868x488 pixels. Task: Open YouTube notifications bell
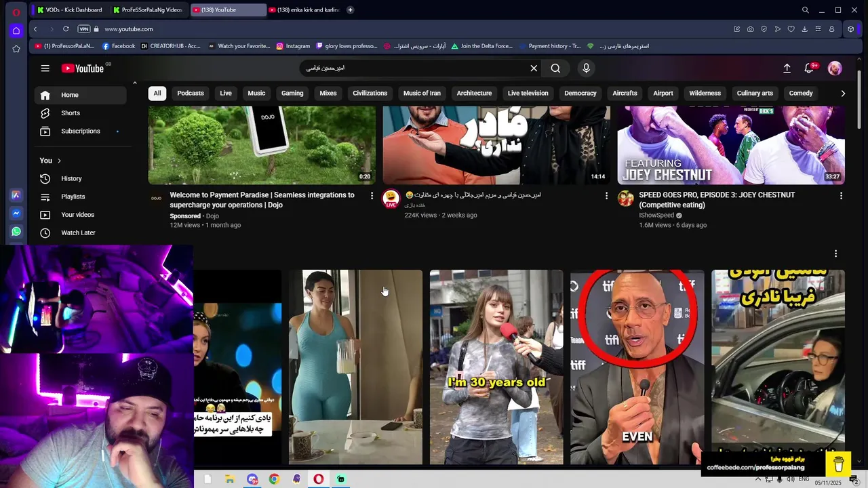click(809, 68)
